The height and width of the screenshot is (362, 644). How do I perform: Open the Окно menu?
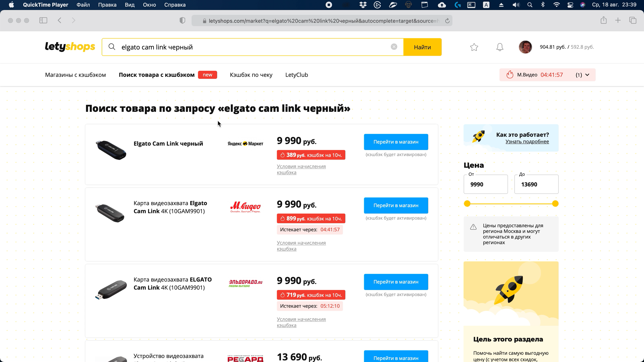(150, 5)
